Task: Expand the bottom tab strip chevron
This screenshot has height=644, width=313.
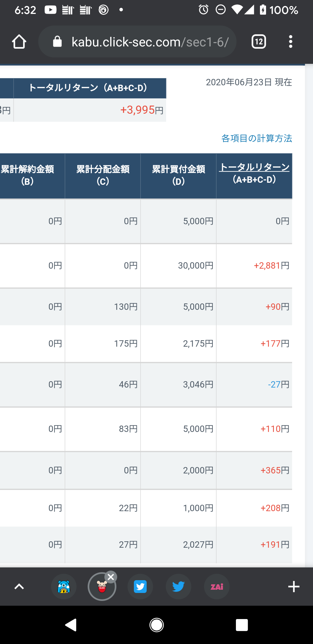Action: (x=19, y=587)
